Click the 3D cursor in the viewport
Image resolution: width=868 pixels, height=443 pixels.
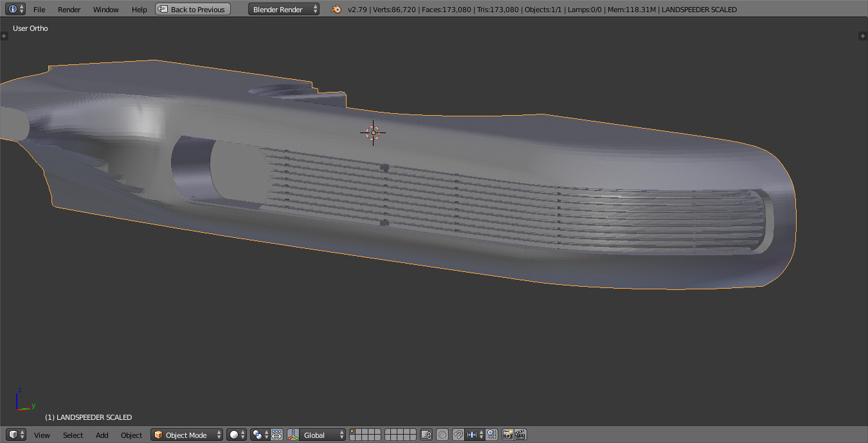[373, 133]
